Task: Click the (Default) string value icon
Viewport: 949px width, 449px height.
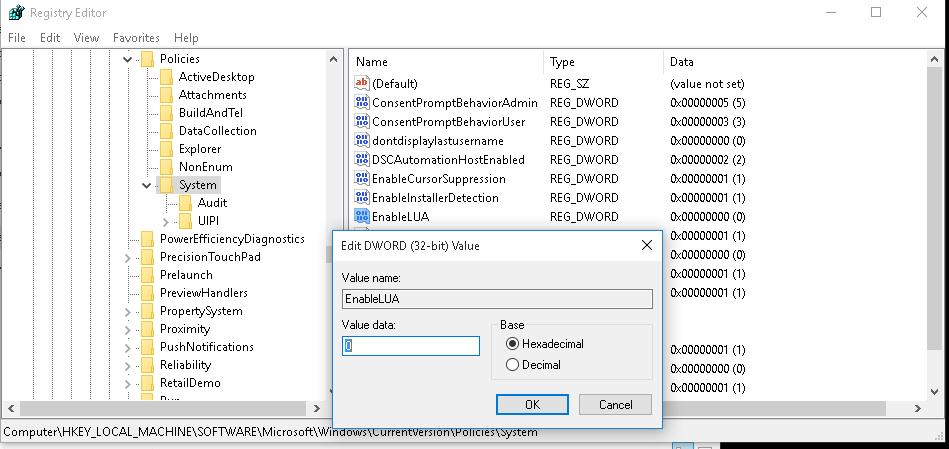Action: tap(362, 84)
